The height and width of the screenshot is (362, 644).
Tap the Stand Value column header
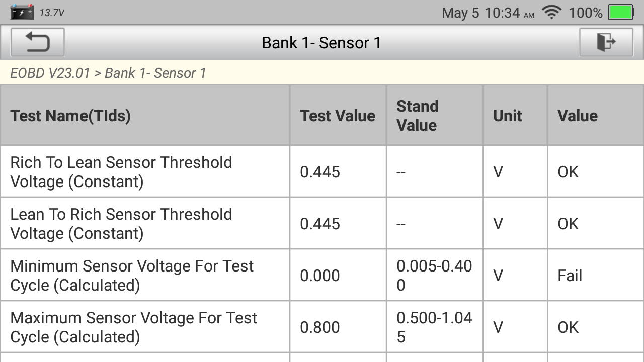pyautogui.click(x=418, y=116)
